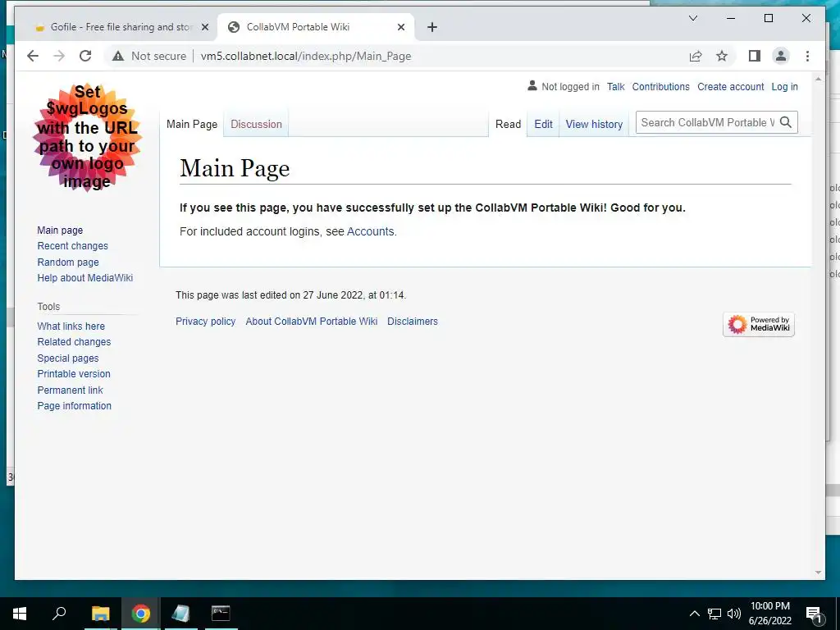Viewport: 840px width, 630px height.
Task: Open Related changes
Action: (74, 342)
